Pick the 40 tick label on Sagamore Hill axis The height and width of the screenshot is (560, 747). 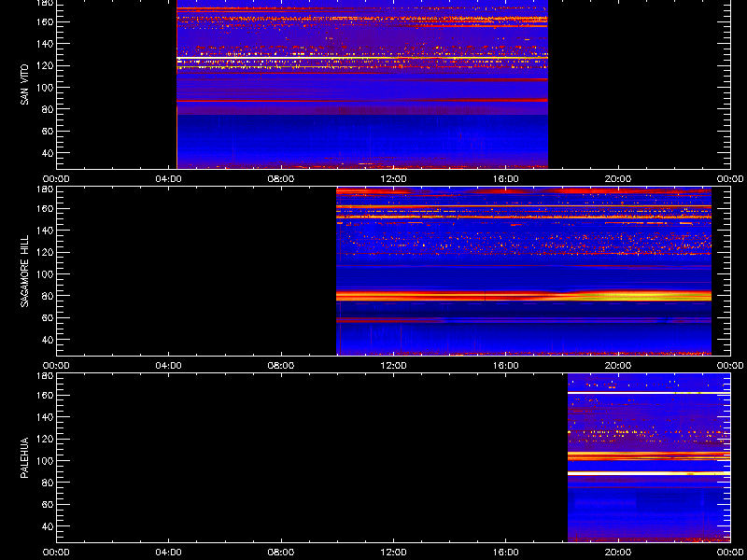(x=46, y=340)
